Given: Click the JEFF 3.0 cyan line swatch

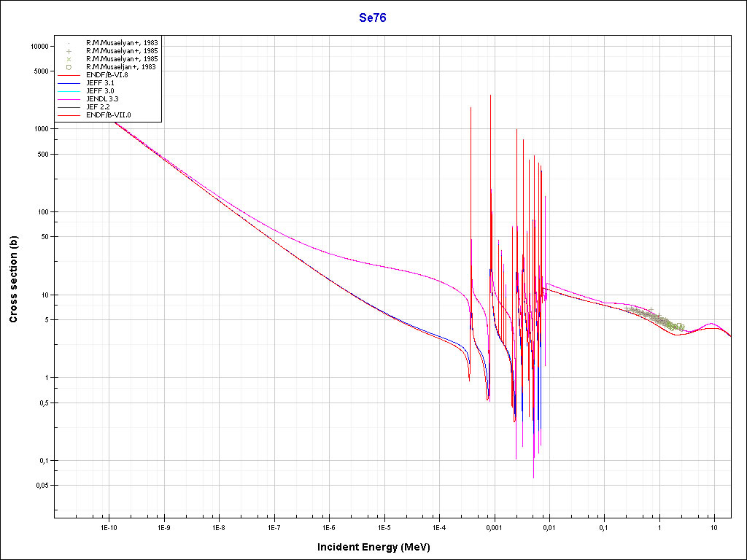Looking at the screenshot, I should [x=69, y=91].
